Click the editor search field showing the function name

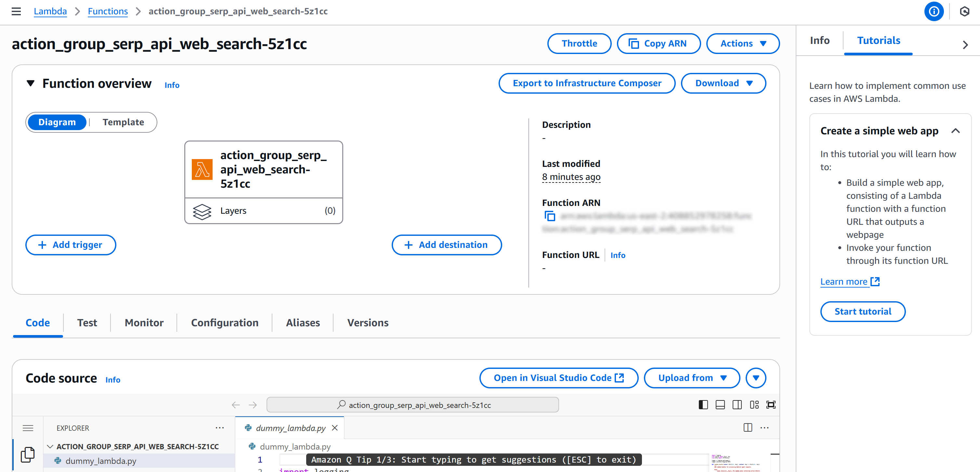pos(412,405)
